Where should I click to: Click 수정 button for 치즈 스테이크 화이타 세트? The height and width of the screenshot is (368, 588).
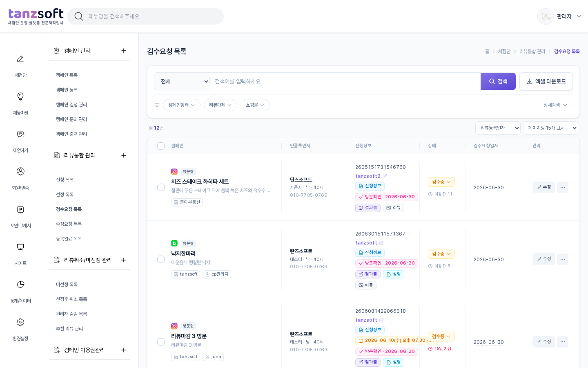(x=544, y=187)
